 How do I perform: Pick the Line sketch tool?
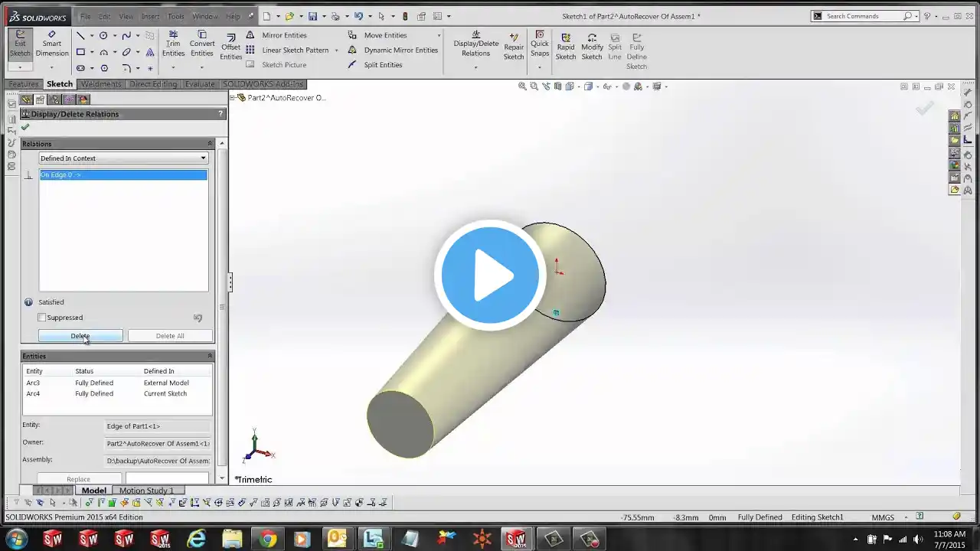(x=80, y=35)
